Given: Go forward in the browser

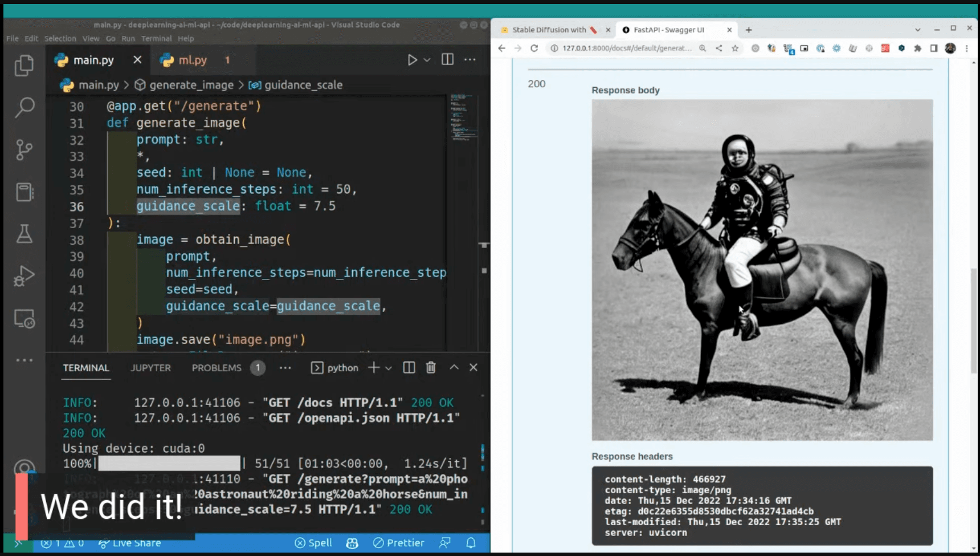Looking at the screenshot, I should pos(517,48).
